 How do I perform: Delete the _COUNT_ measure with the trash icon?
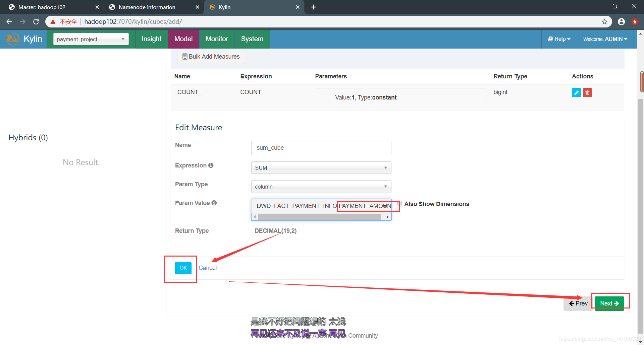587,93
